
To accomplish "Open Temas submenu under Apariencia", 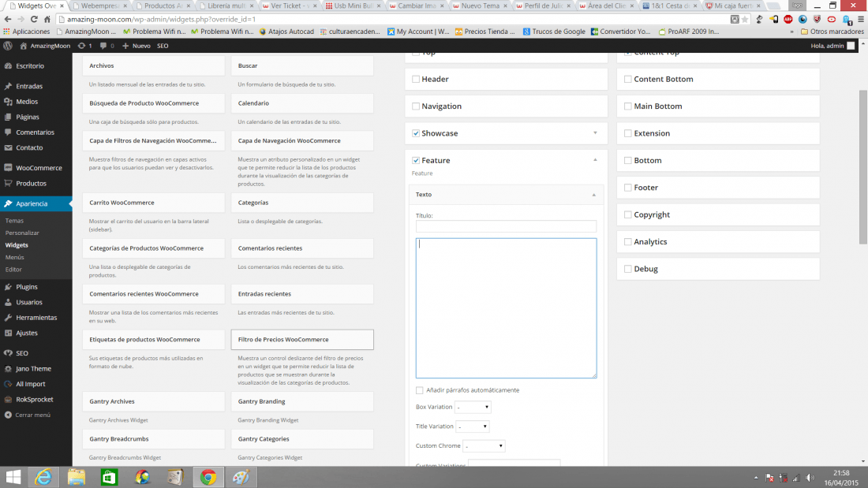I will pos(14,221).
